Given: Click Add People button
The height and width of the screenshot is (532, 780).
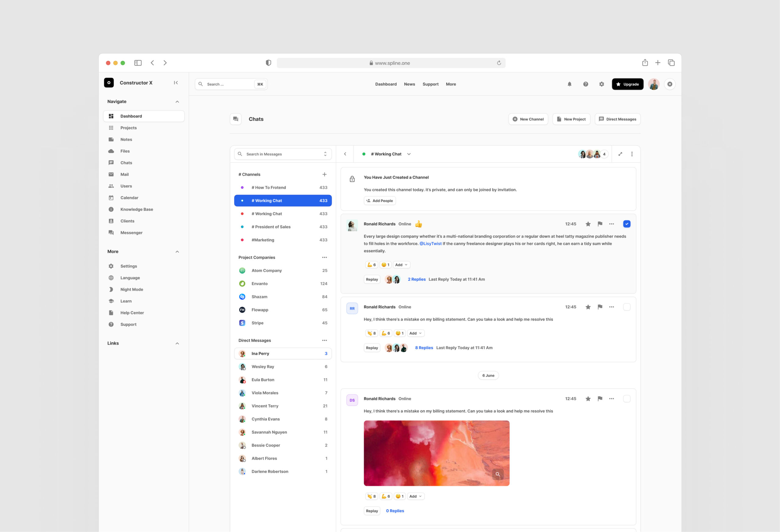Looking at the screenshot, I should (380, 201).
